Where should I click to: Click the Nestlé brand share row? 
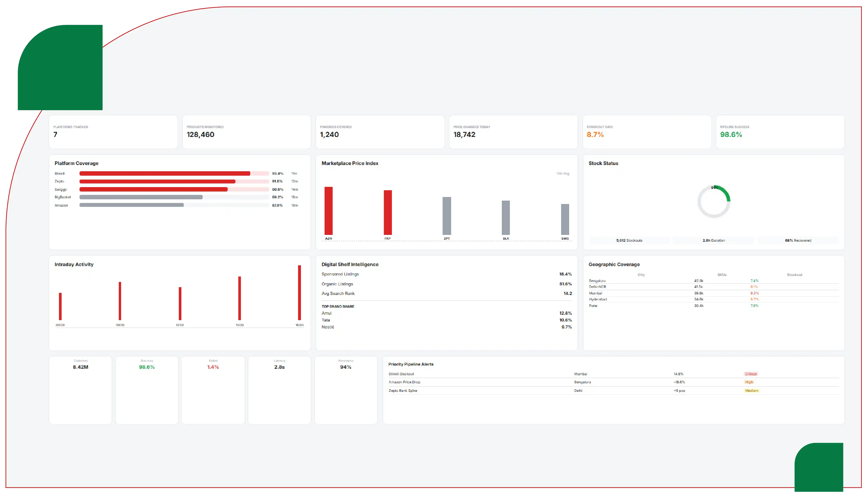pyautogui.click(x=446, y=327)
